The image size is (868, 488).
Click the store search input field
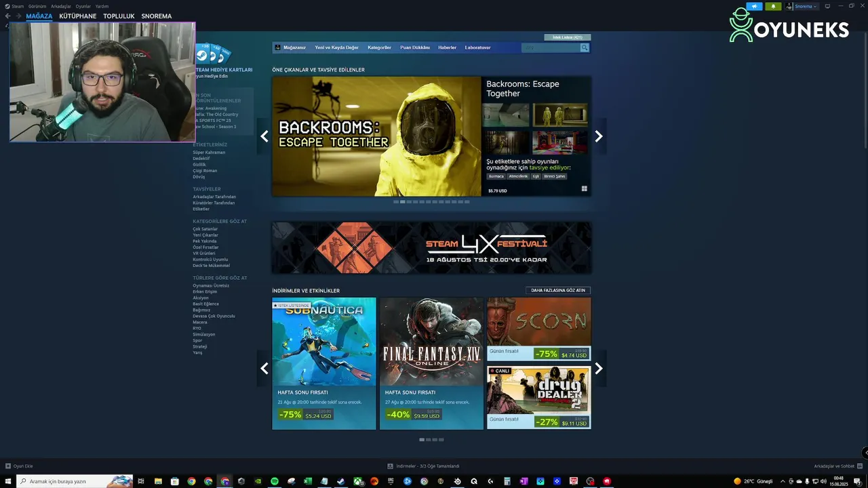(x=551, y=47)
